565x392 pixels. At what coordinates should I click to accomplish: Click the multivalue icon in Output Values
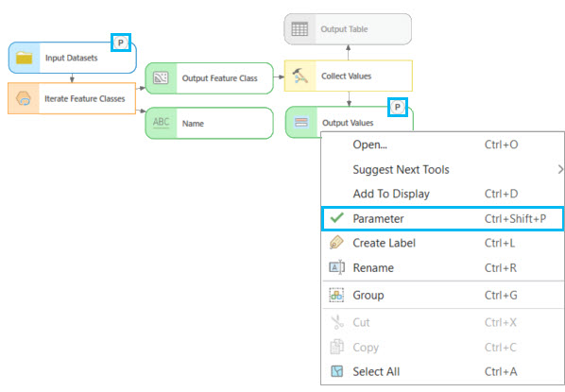pyautogui.click(x=301, y=123)
